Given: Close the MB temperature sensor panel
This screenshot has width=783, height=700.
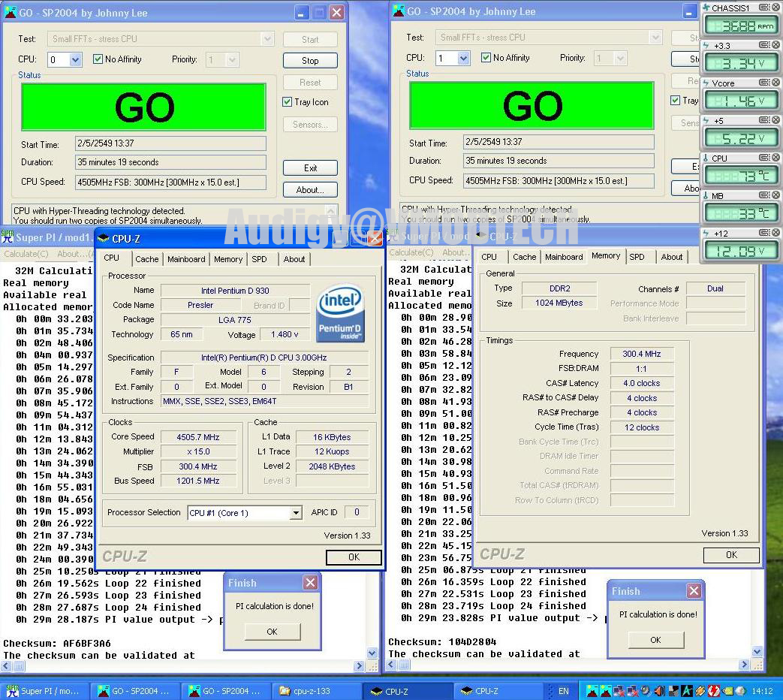Looking at the screenshot, I should coord(775,195).
